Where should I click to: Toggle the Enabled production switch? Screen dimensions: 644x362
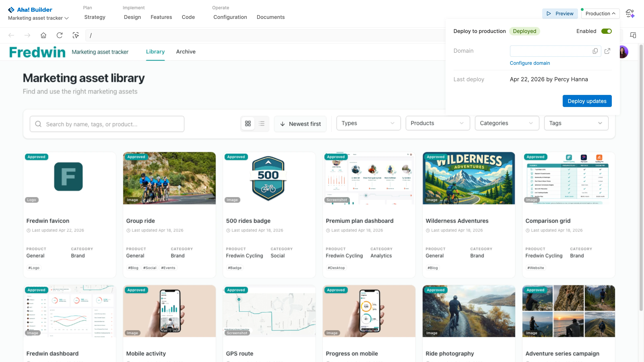pyautogui.click(x=606, y=31)
